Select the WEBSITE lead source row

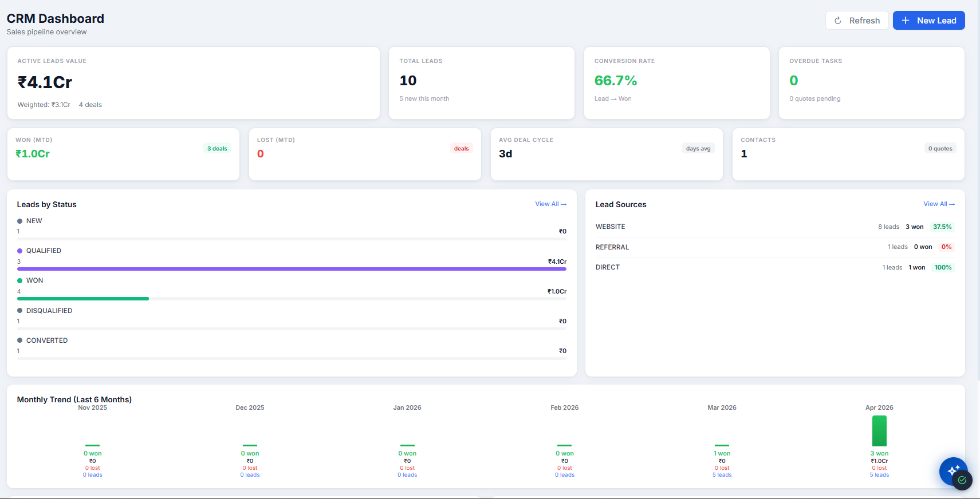pyautogui.click(x=775, y=227)
